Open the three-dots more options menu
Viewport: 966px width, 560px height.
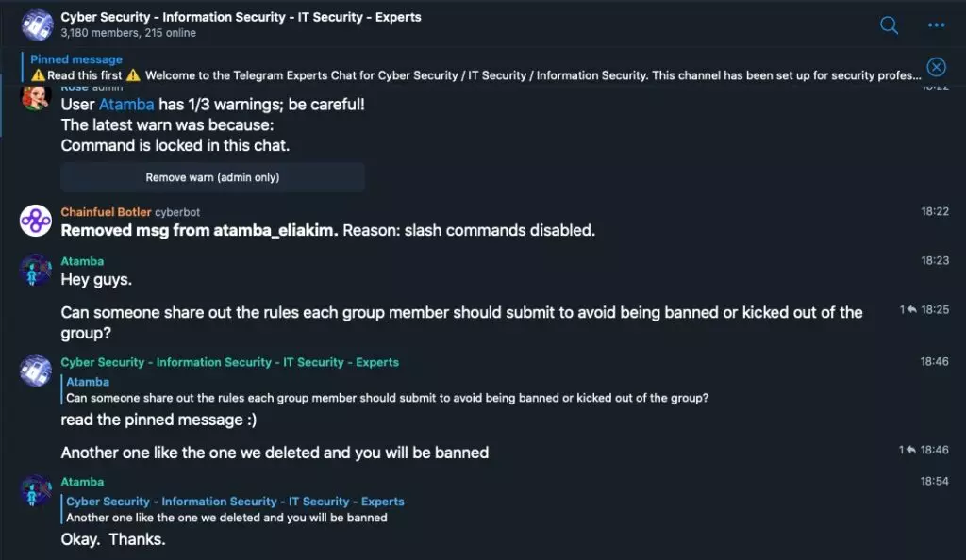click(x=936, y=25)
